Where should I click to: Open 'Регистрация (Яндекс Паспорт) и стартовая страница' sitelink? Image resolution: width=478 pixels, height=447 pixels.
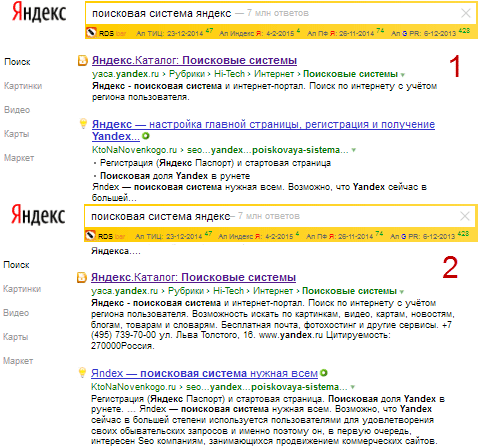[215, 163]
